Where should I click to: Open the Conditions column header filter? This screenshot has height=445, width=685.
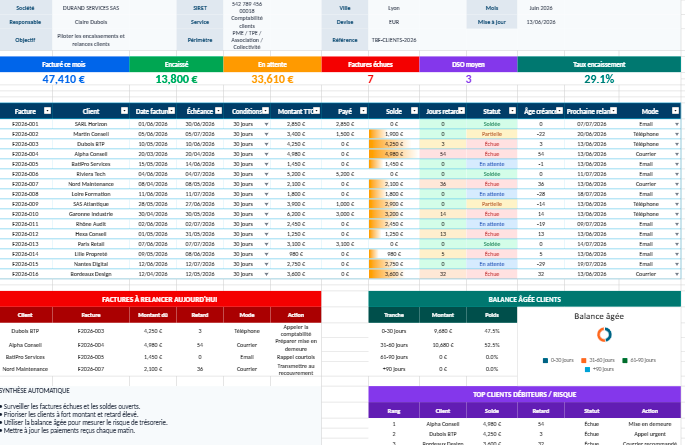click(x=266, y=111)
